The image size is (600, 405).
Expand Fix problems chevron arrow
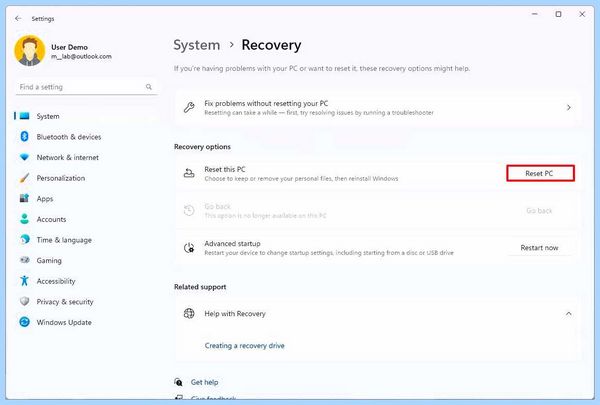tap(569, 108)
